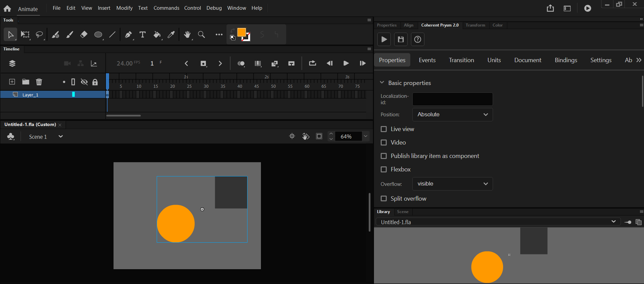Click the loop playback icon
The image size is (644, 284).
pos(312,63)
